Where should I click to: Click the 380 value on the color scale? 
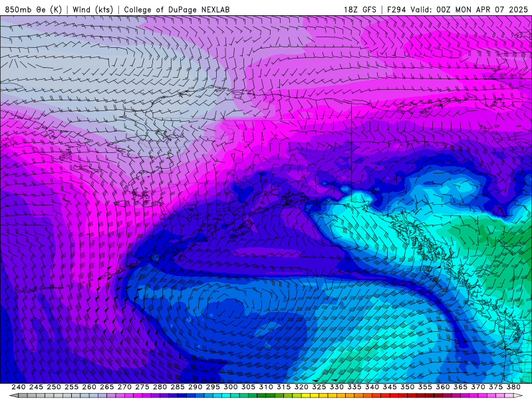pyautogui.click(x=513, y=387)
